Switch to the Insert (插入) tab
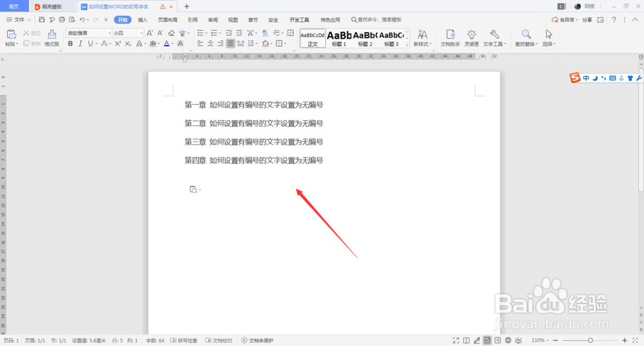The height and width of the screenshot is (346, 644). [142, 20]
